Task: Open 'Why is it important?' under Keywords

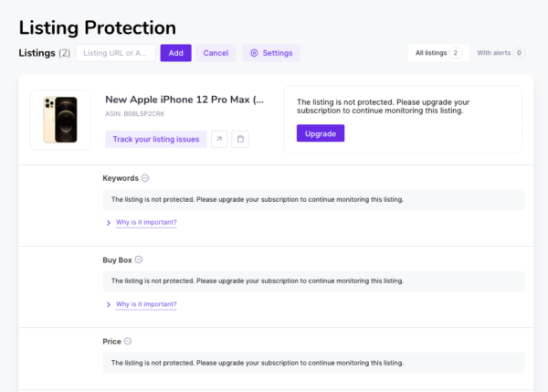Action: [x=146, y=222]
